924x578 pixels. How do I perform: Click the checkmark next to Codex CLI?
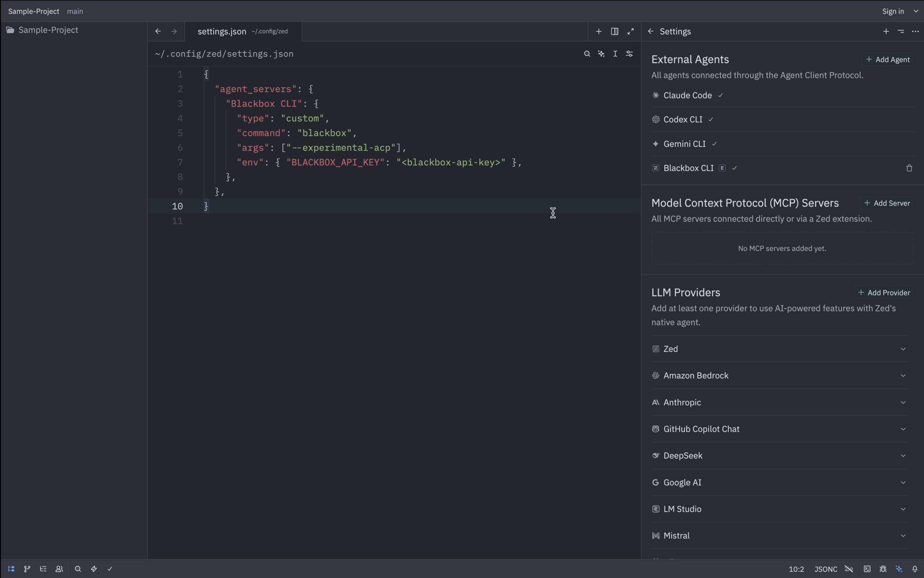[711, 119]
